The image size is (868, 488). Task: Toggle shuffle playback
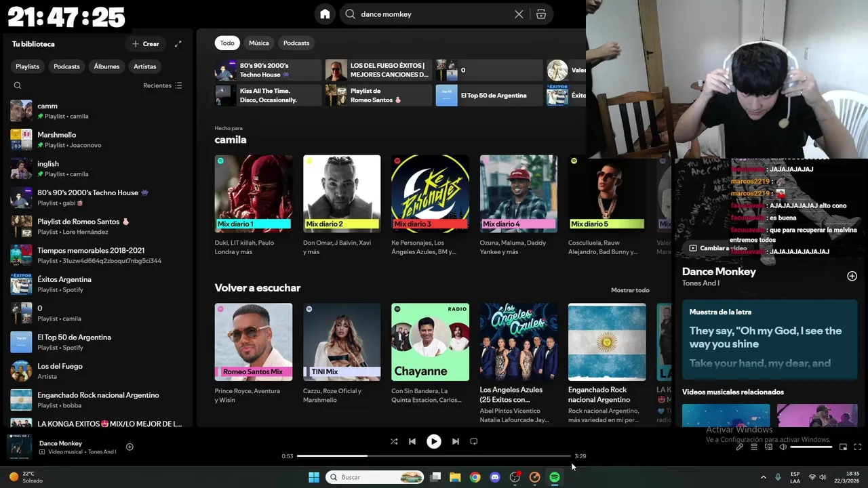click(x=394, y=441)
